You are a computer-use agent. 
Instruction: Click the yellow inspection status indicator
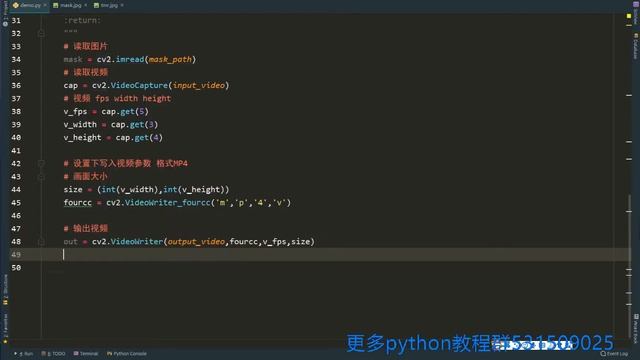(629, 16)
